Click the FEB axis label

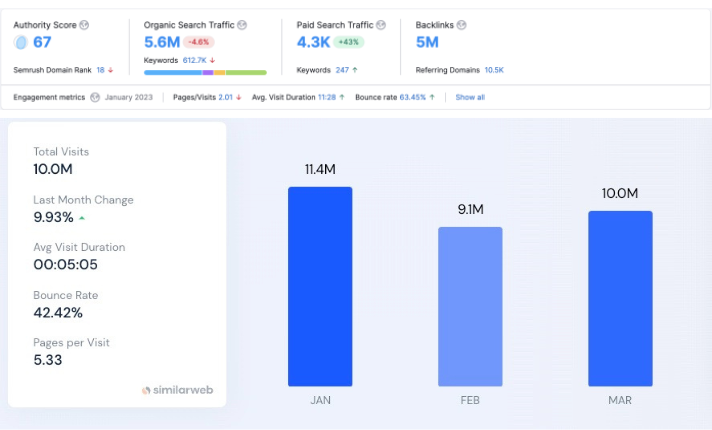click(470, 400)
